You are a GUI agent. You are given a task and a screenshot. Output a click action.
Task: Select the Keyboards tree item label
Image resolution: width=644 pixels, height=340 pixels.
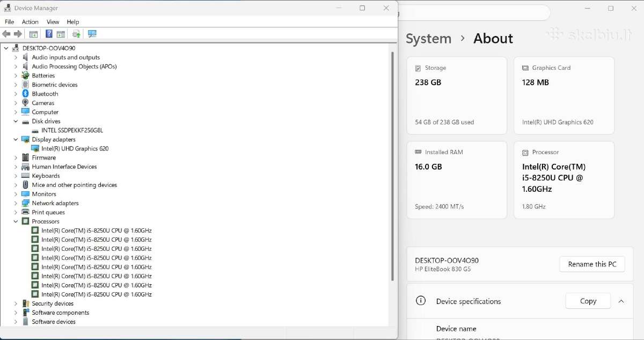(x=46, y=176)
